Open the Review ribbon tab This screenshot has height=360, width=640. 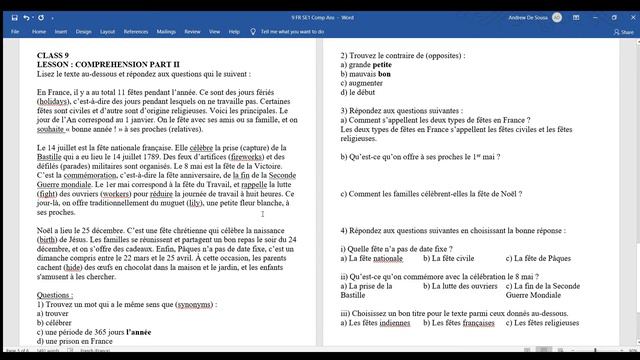coord(192,31)
